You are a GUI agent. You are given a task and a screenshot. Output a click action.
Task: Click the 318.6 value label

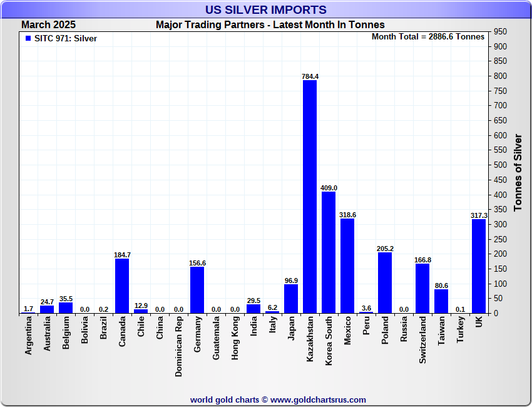[x=347, y=215]
